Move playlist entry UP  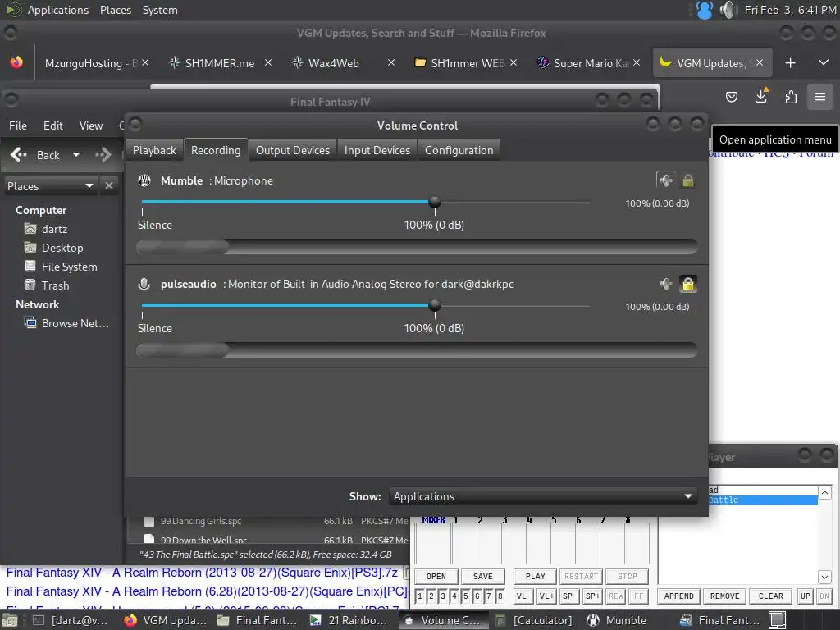coord(806,596)
